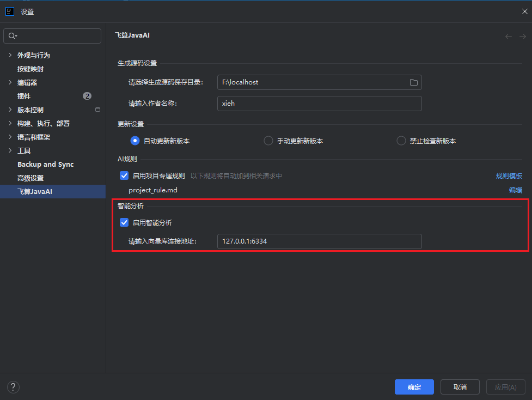
Task: Click 编辑 link for project_rule.md
Action: point(515,190)
